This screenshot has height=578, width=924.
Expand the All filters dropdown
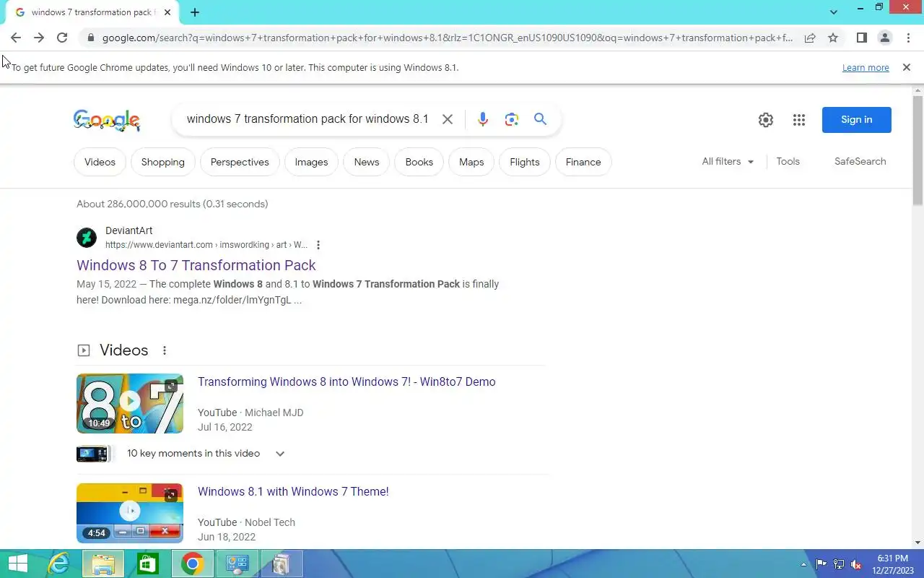[x=728, y=162]
